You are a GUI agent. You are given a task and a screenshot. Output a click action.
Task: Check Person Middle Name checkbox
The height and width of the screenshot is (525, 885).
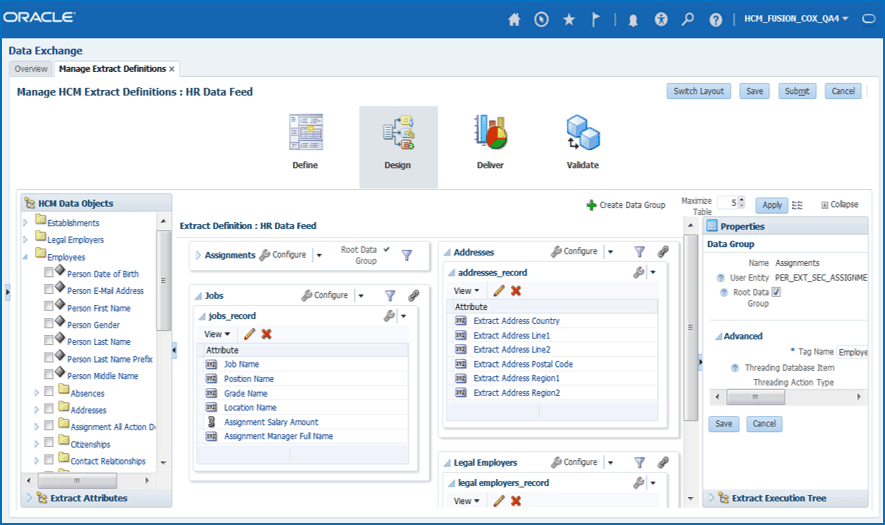click(x=49, y=374)
